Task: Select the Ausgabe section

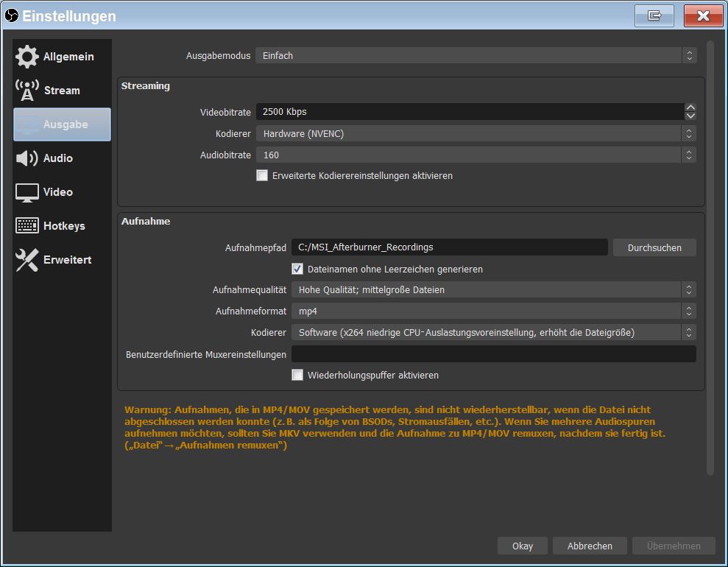Action: 63,124
